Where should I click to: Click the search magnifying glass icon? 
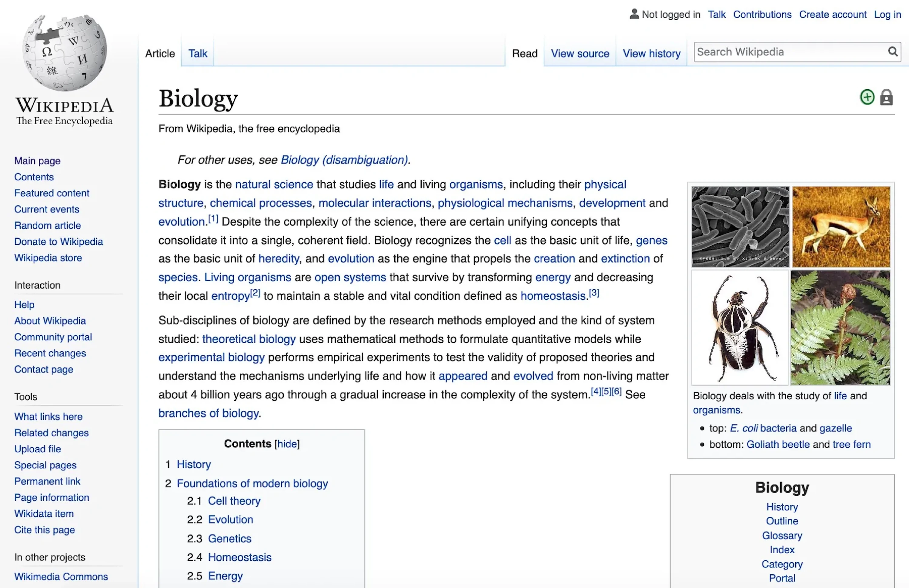pos(893,51)
